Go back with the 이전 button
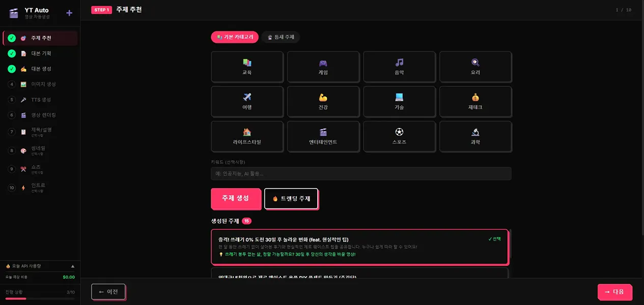644x305 pixels. click(108, 292)
